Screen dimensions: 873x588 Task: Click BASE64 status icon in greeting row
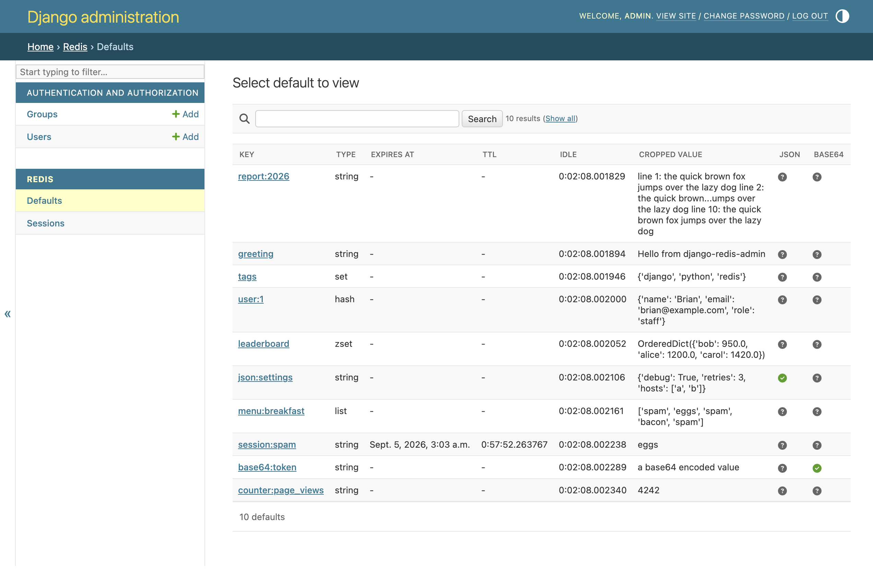pos(817,255)
